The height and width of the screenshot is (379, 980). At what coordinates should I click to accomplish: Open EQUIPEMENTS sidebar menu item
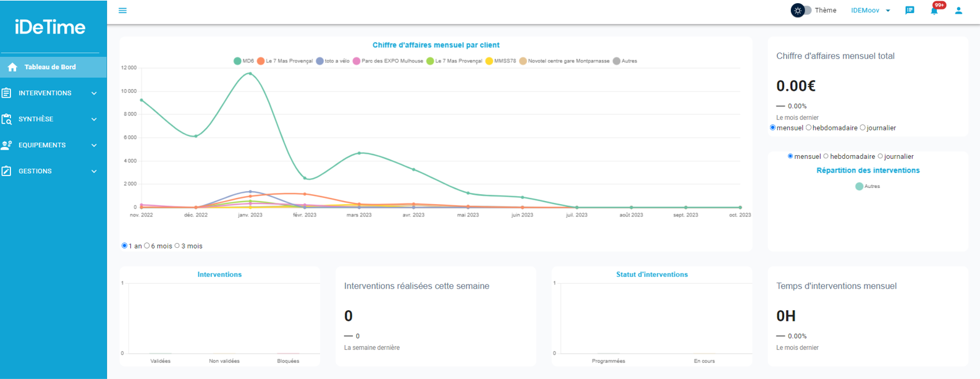click(x=53, y=145)
